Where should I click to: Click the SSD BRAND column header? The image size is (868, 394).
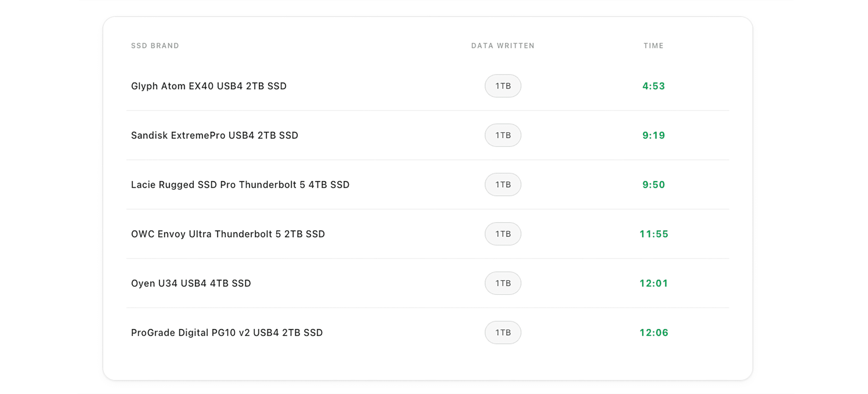click(155, 46)
